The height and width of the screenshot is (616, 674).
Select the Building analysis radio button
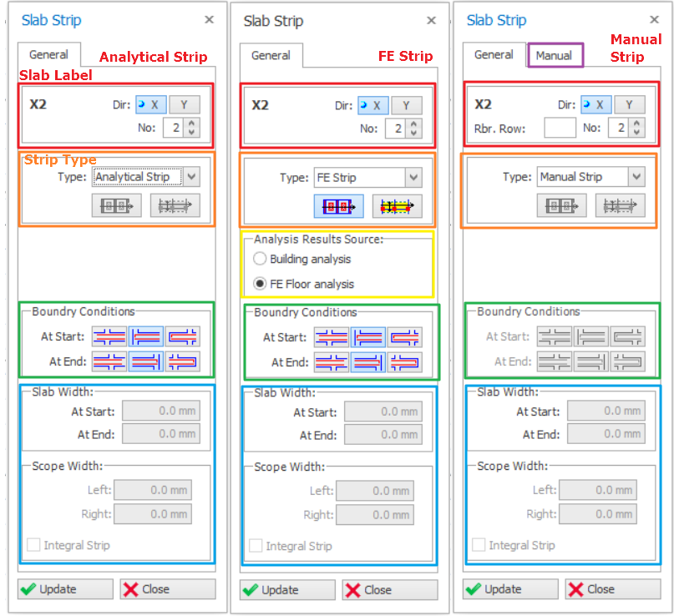(260, 259)
